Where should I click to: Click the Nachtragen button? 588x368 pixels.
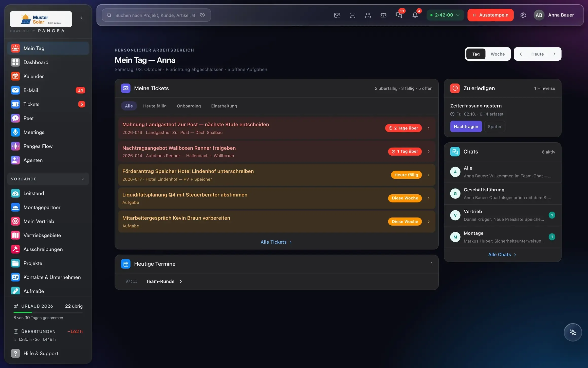(466, 126)
